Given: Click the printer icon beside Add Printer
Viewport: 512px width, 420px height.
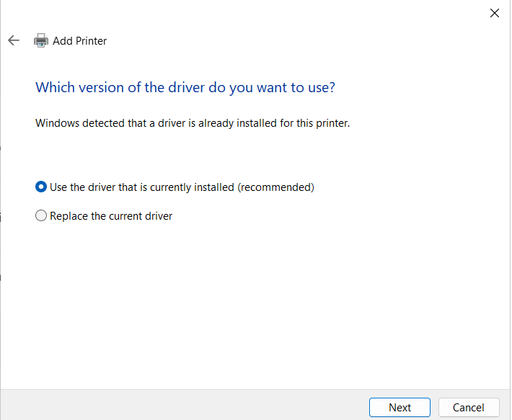Looking at the screenshot, I should click(41, 40).
